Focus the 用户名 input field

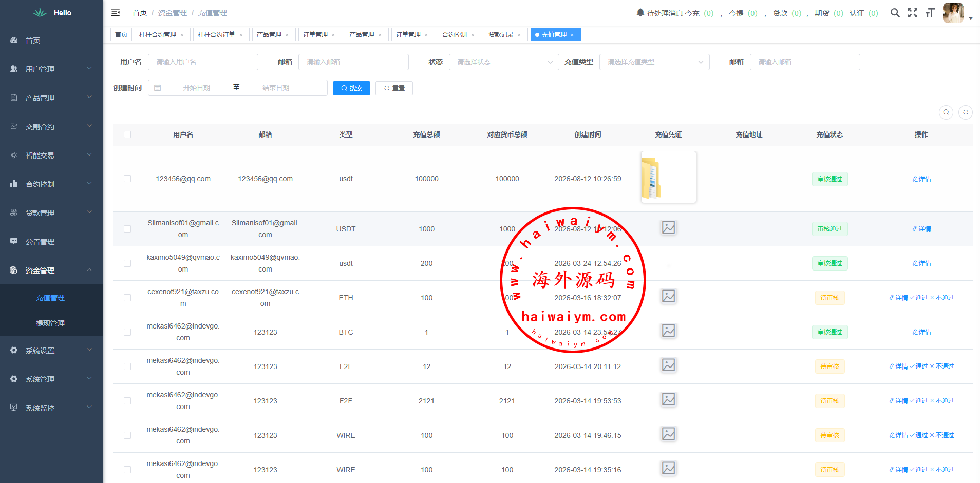pos(203,62)
